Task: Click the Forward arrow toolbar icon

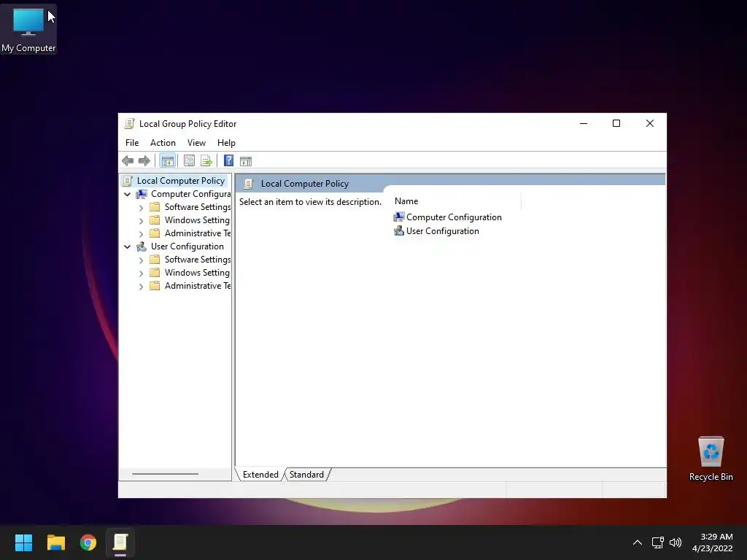Action: click(x=144, y=161)
